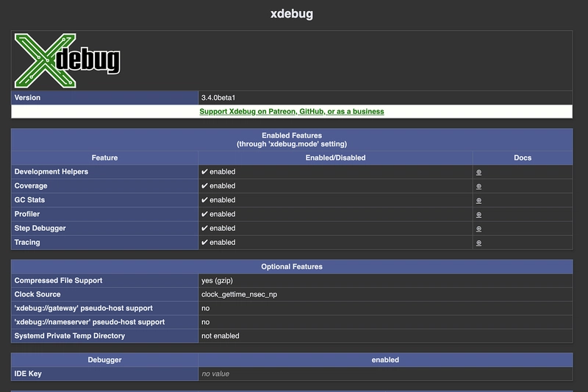Click enabled status for Step Debugger
Screen dimensions: 588x392
pos(218,229)
